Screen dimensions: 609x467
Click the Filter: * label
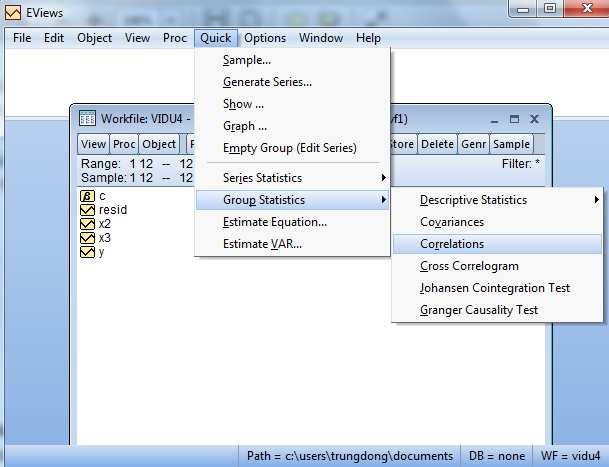point(520,164)
